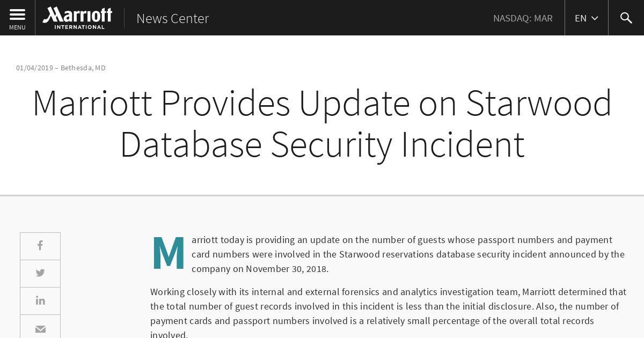Open the search magnifier icon

point(626,18)
